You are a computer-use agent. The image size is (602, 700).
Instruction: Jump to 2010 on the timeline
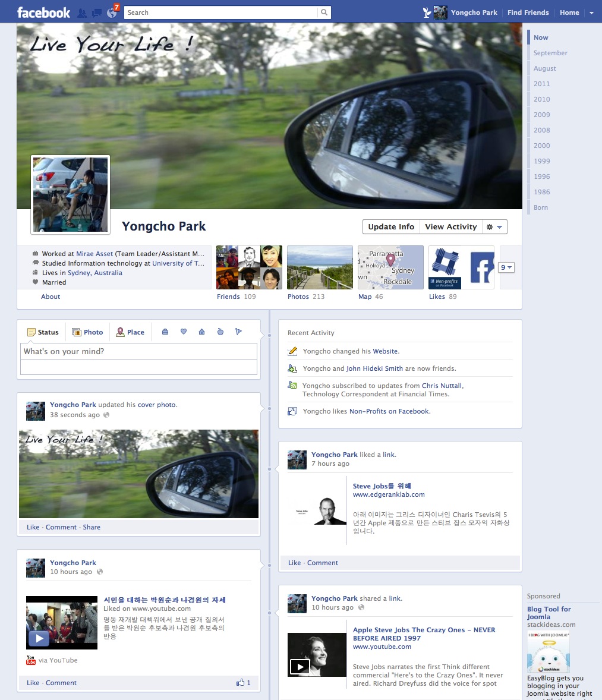pyautogui.click(x=541, y=99)
